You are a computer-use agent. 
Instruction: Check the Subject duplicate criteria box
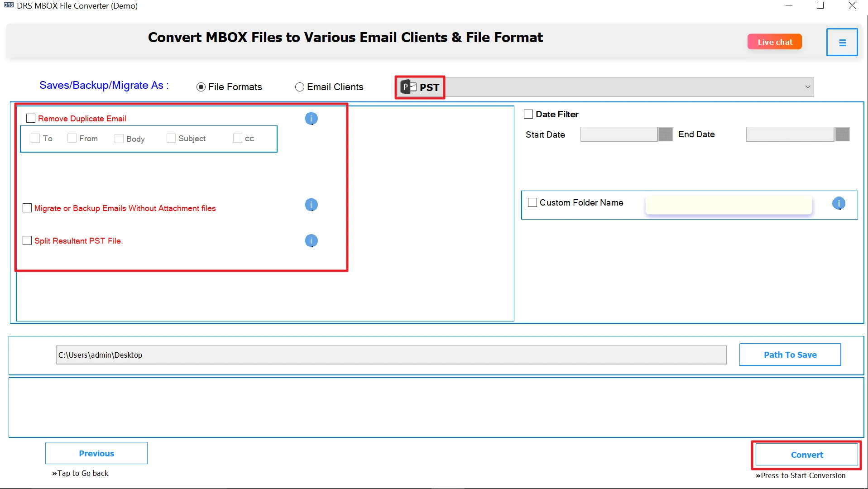pyautogui.click(x=171, y=138)
